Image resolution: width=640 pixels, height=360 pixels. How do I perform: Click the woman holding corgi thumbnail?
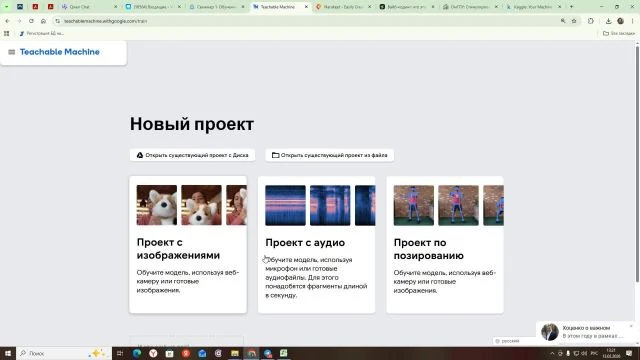tap(202, 205)
